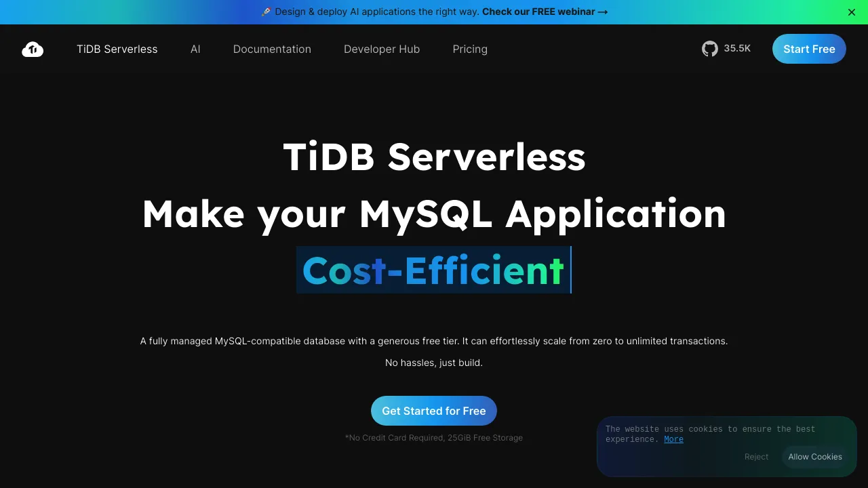Viewport: 868px width, 488px height.
Task: Click the TiDB Cloud logo icon
Action: pos(33,49)
